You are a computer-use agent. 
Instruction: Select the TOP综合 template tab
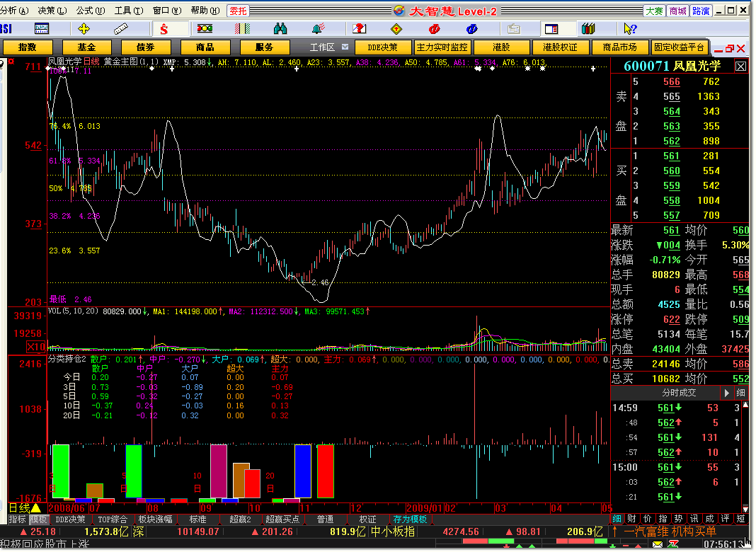[113, 519]
